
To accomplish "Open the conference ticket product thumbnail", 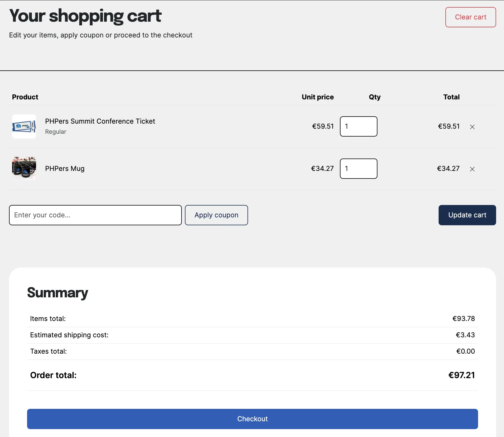I will [x=24, y=126].
